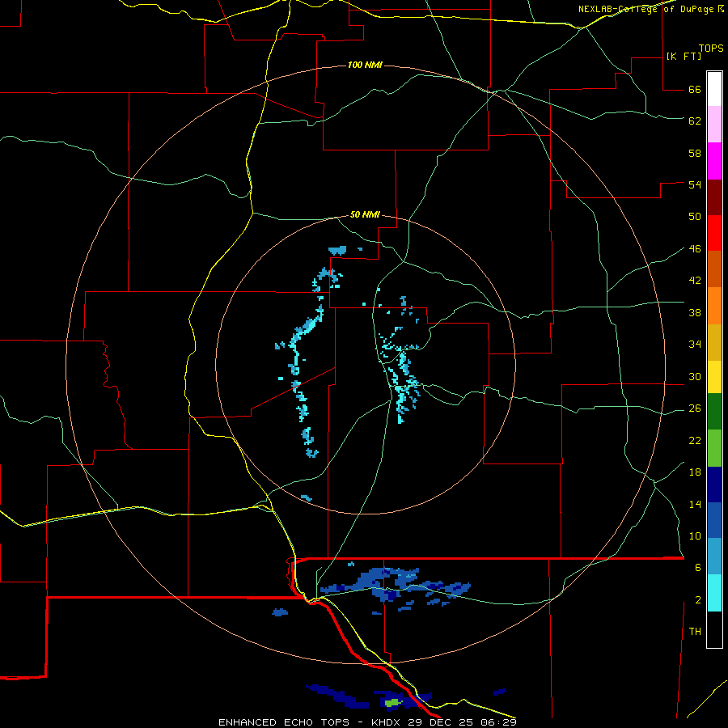Click the TH label on the legend

695,631
